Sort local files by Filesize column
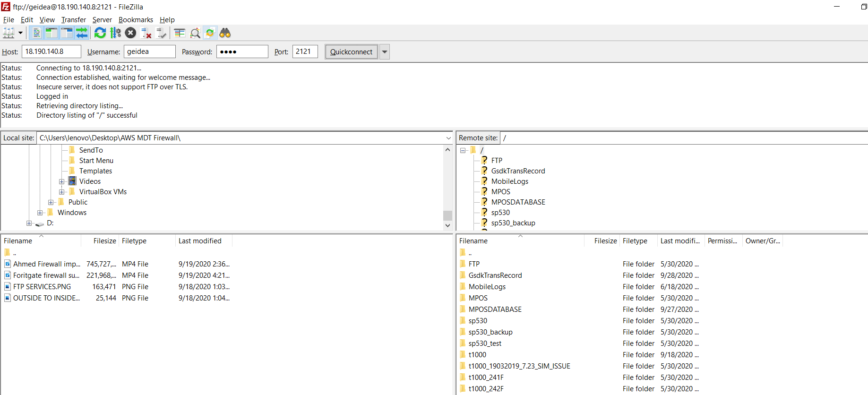Image resolution: width=868 pixels, height=395 pixels. coord(99,241)
